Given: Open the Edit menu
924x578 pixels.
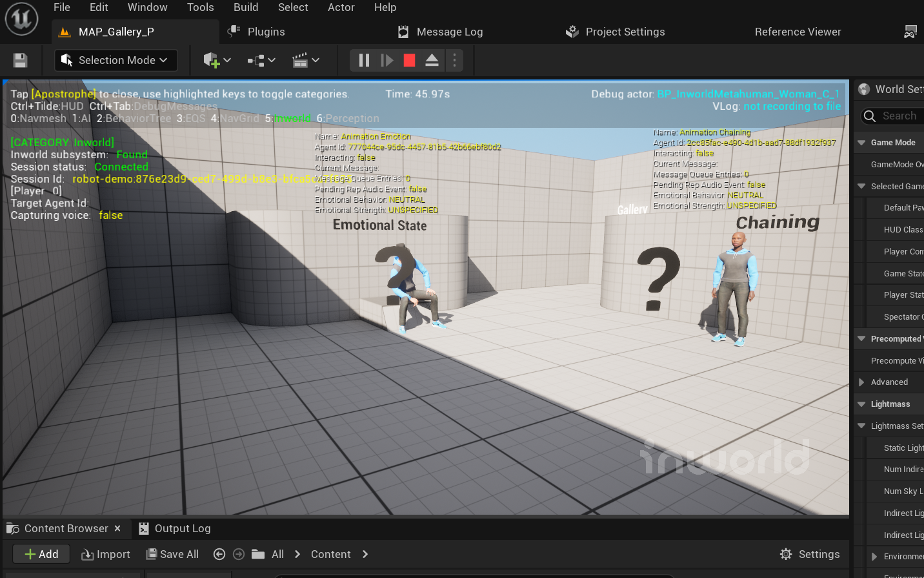Looking at the screenshot, I should [x=99, y=7].
